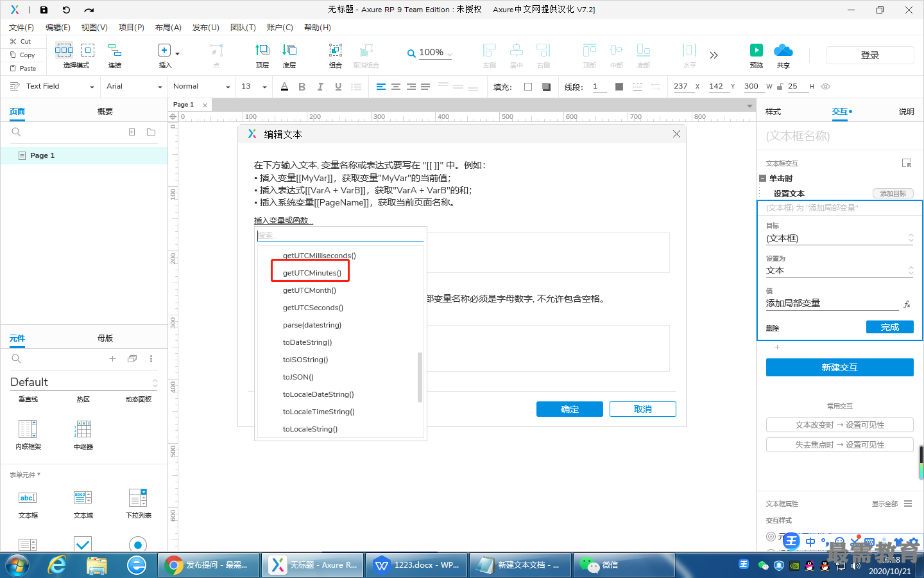Switch to the 母版 masters tab

point(105,338)
